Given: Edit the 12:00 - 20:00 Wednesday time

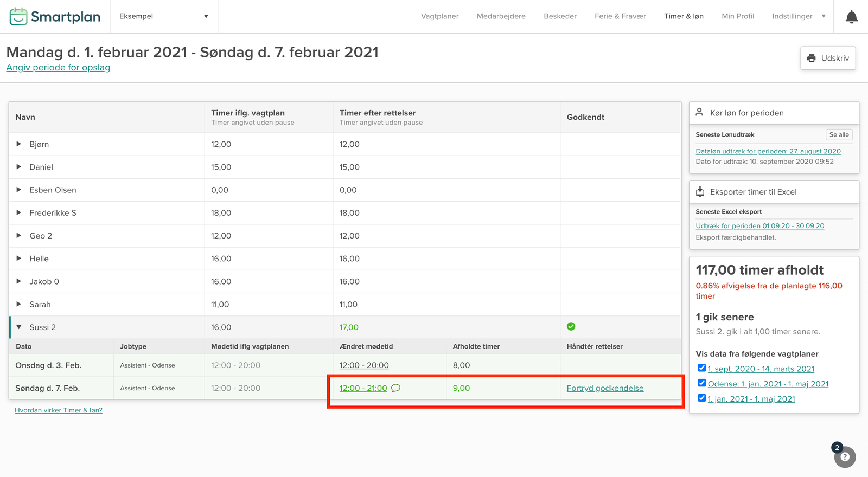Looking at the screenshot, I should point(364,365).
